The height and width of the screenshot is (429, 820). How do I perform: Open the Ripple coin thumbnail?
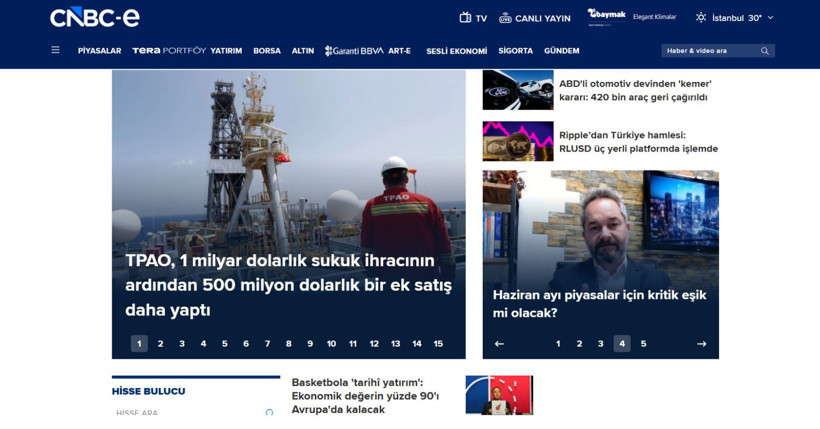pyautogui.click(x=518, y=141)
